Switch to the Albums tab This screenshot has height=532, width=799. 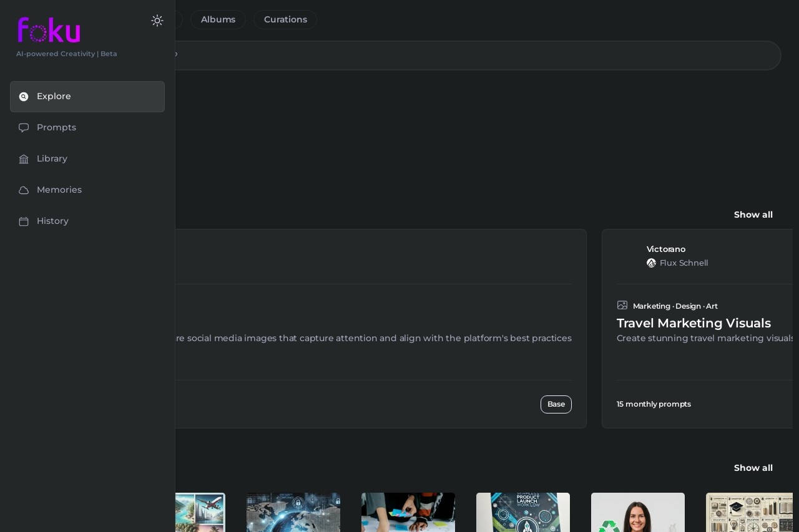(218, 19)
